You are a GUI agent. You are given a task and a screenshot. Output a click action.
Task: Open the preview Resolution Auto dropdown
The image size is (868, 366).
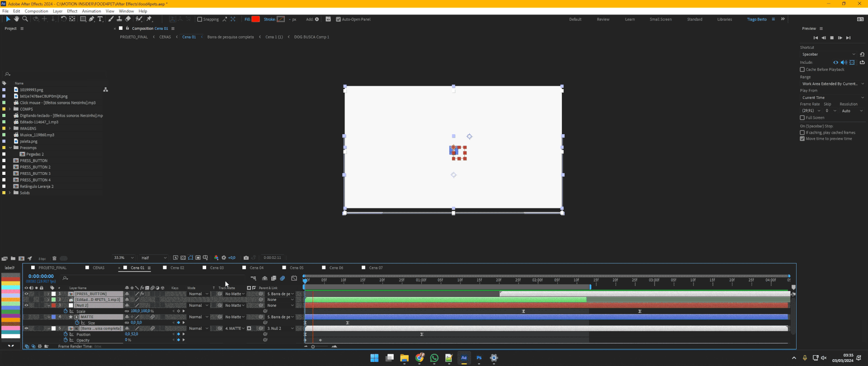point(852,111)
